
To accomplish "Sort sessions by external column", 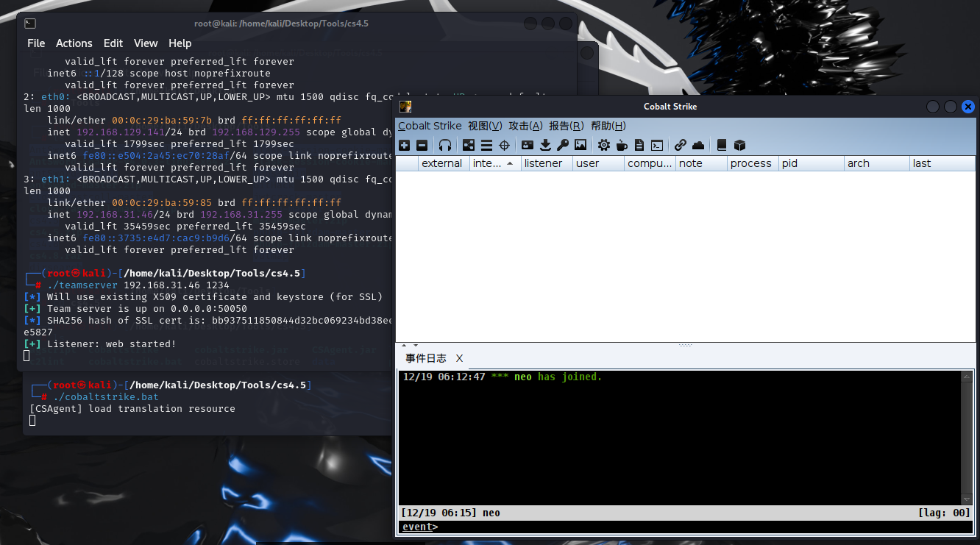I will [444, 163].
